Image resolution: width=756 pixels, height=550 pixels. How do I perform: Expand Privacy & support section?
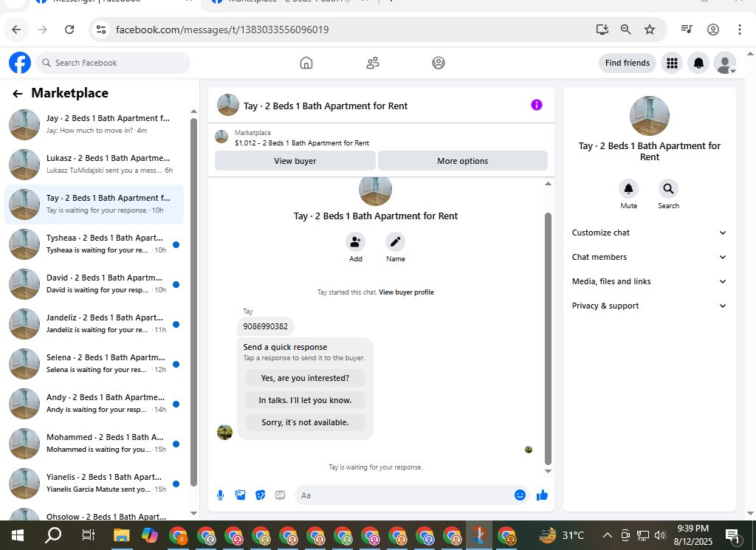coord(649,306)
